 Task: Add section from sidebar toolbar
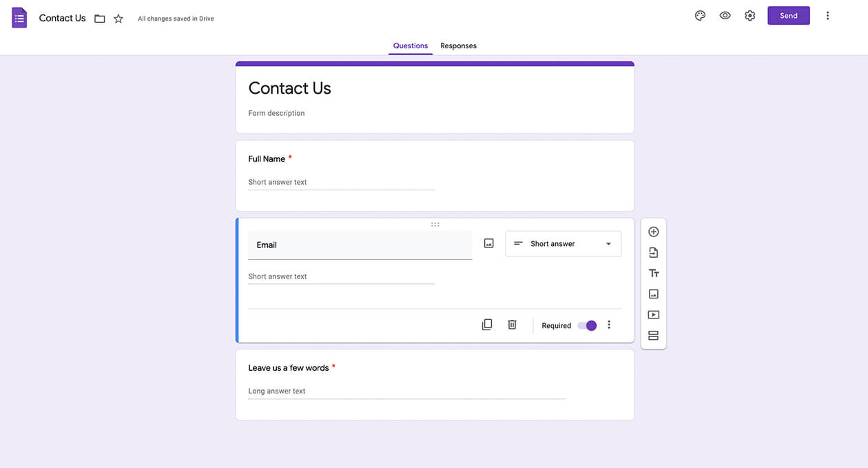coord(654,336)
